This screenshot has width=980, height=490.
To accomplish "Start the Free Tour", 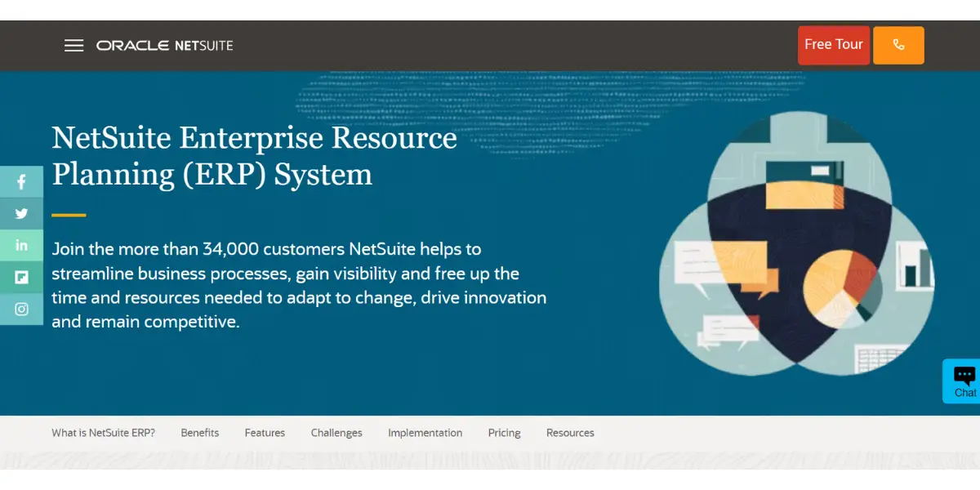I will coord(834,45).
